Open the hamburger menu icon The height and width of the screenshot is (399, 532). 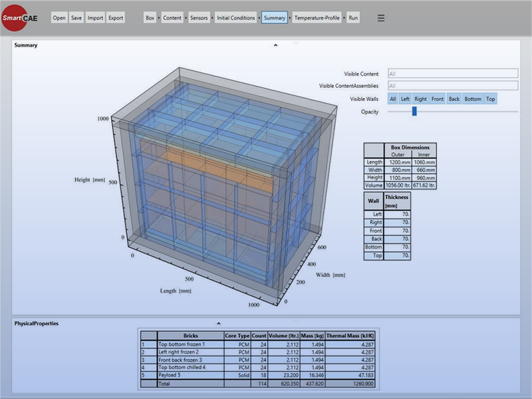tap(381, 18)
